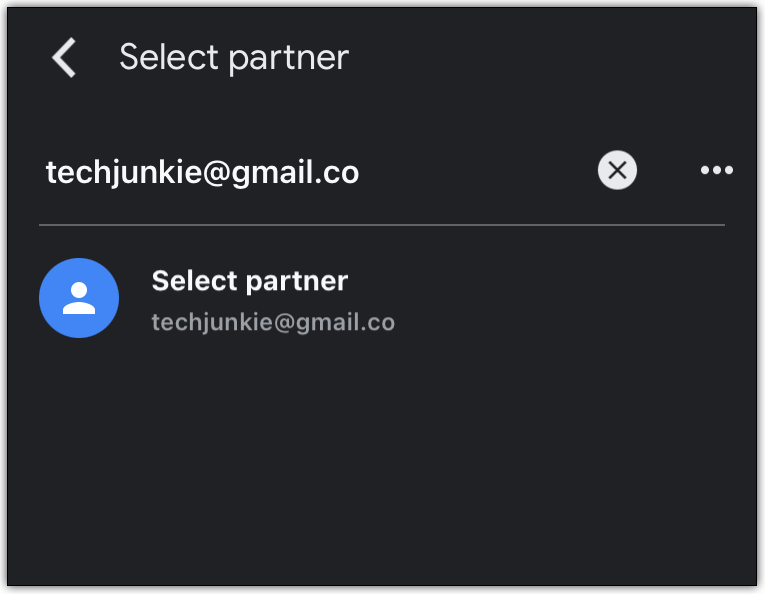Viewport: 765px width, 594px height.
Task: Tap the back chevron beside the title
Action: [64, 58]
